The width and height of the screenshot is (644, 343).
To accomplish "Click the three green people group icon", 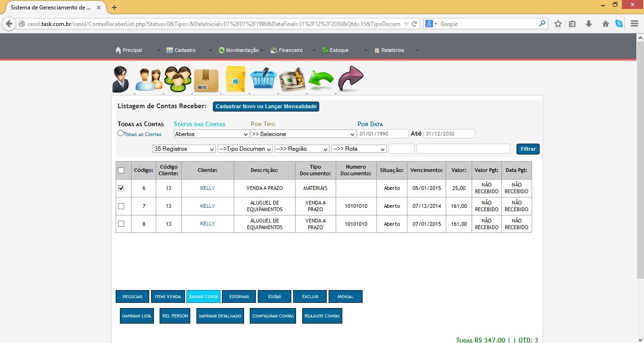I will coord(178,79).
